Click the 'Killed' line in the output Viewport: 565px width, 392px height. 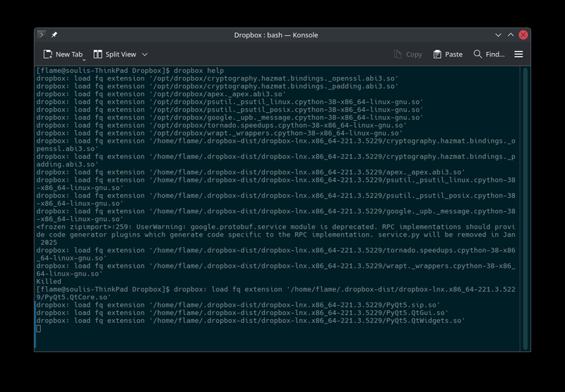tap(49, 281)
